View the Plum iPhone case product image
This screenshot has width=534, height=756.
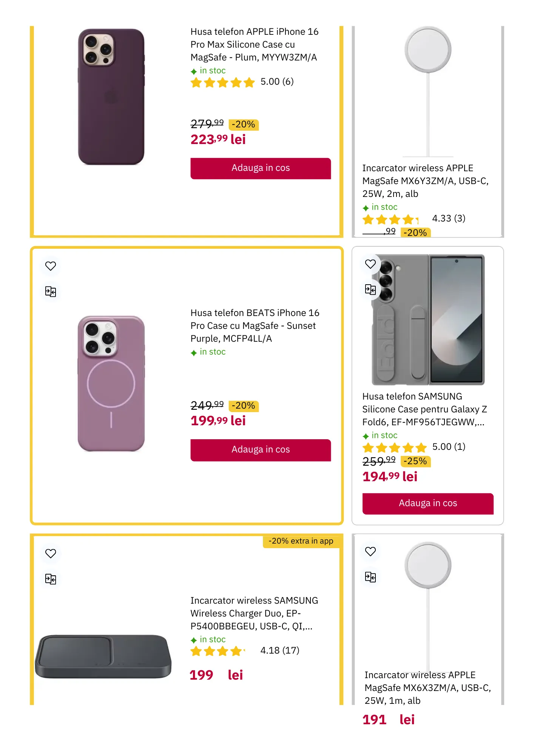coord(111,97)
